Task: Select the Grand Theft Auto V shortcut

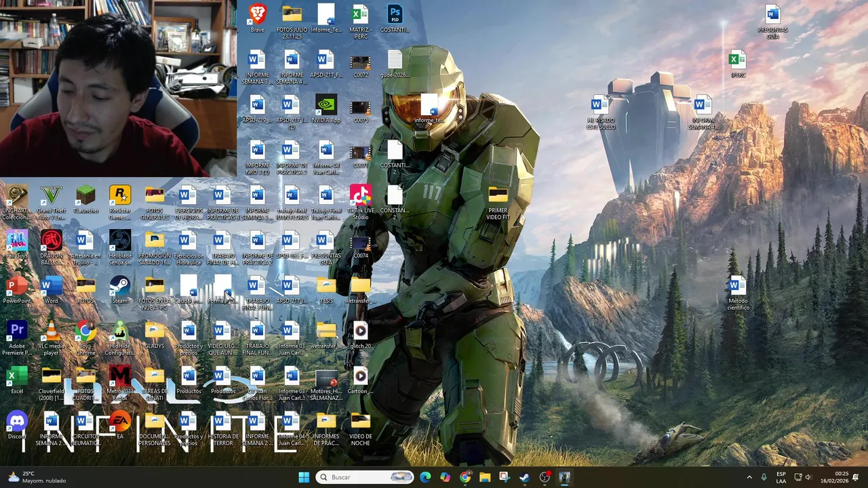Action: coord(51,203)
